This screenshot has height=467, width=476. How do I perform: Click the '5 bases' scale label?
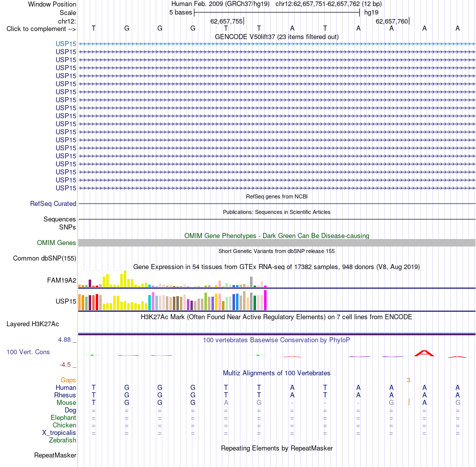(x=180, y=13)
